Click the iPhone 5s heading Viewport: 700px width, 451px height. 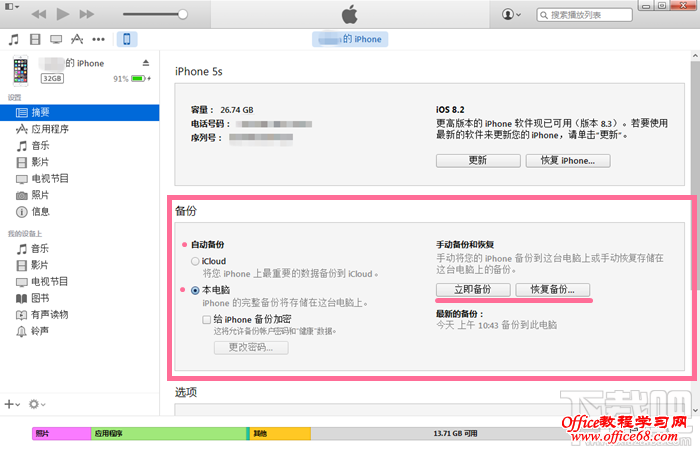199,71
